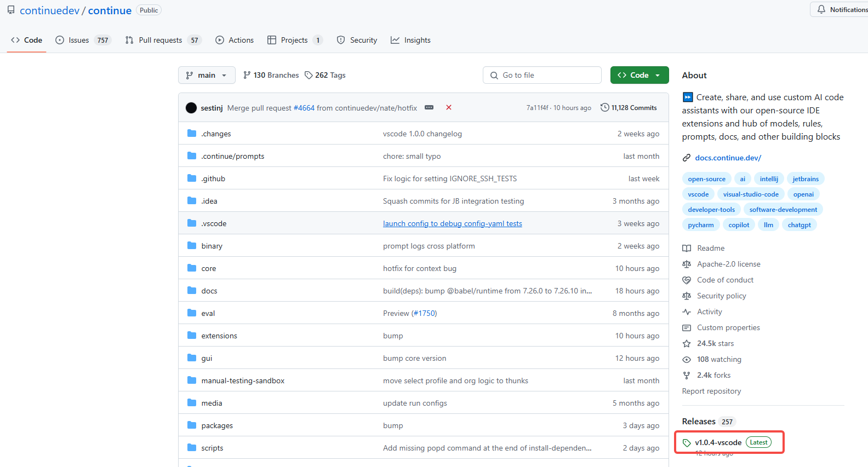Open the continuedev owner link
868x467 pixels.
click(x=50, y=10)
